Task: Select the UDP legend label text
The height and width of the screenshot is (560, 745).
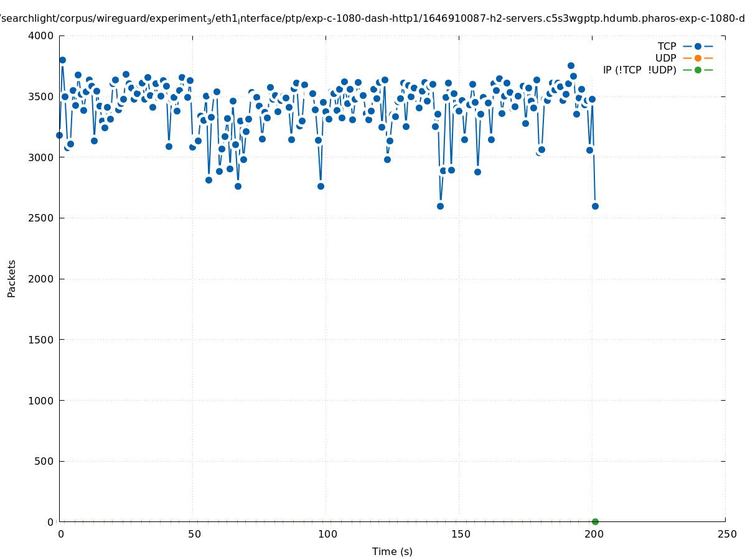Action: 665,58
